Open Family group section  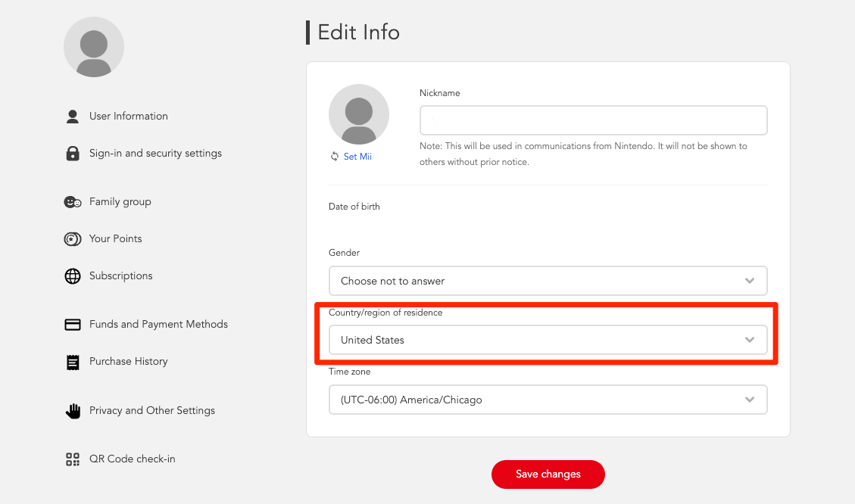[120, 201]
